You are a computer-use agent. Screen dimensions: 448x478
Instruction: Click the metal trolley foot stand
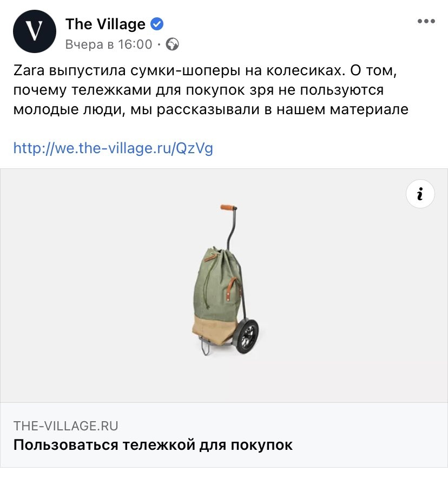coord(206,346)
